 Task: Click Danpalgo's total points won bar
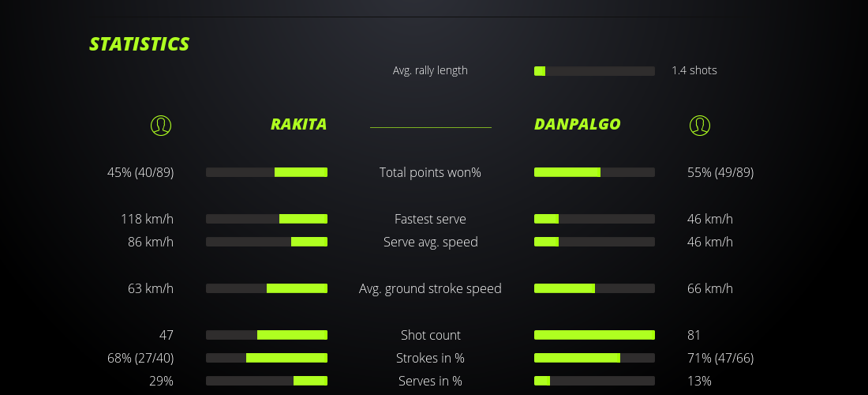tap(594, 172)
